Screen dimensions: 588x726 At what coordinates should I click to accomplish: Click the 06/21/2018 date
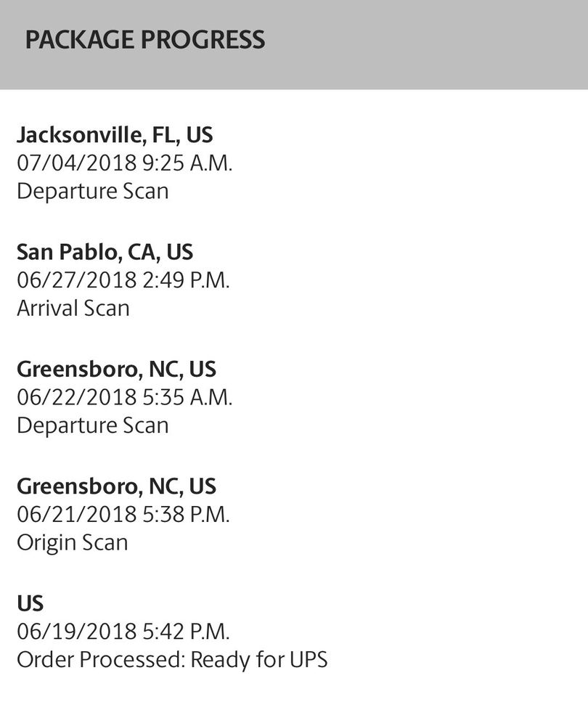click(x=76, y=514)
